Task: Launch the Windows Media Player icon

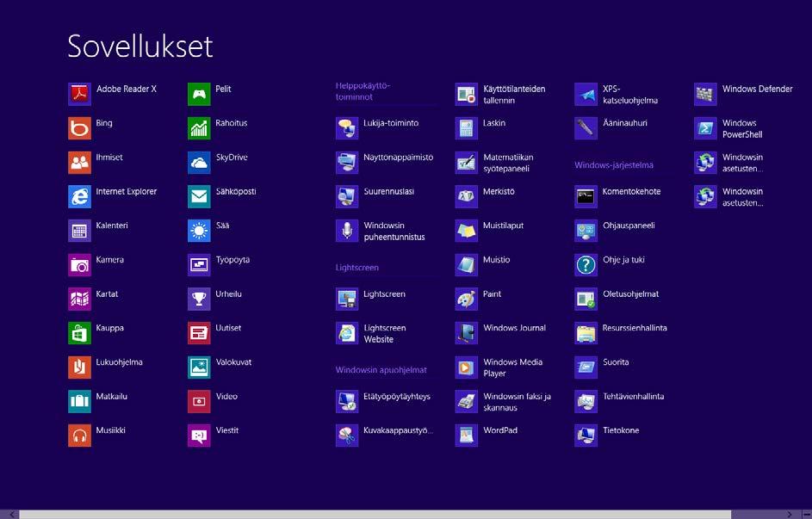Action: [466, 368]
